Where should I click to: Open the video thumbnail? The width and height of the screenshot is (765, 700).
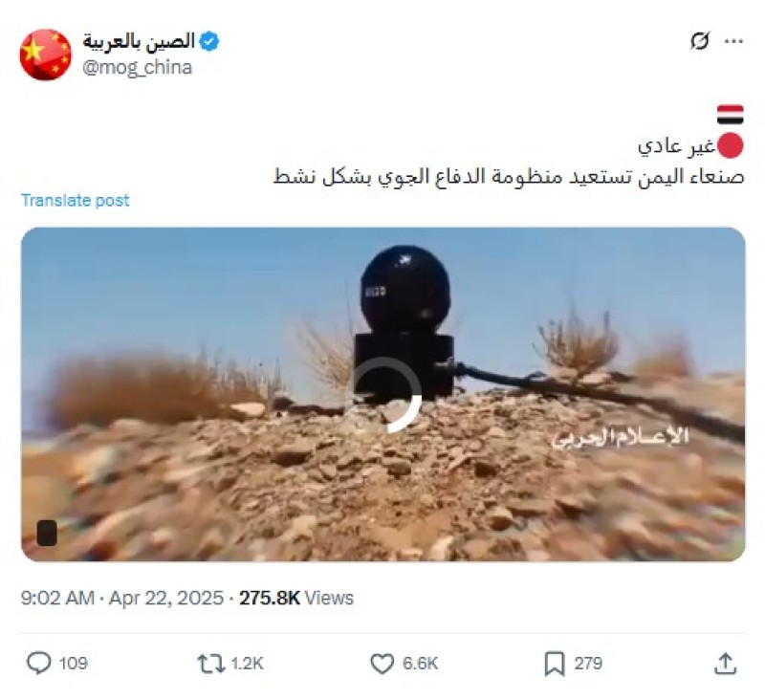pos(383,394)
